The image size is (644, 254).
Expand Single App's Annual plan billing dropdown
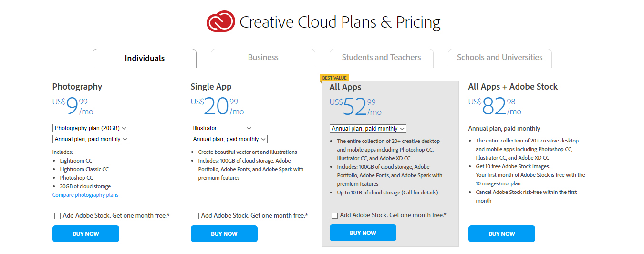pyautogui.click(x=229, y=139)
